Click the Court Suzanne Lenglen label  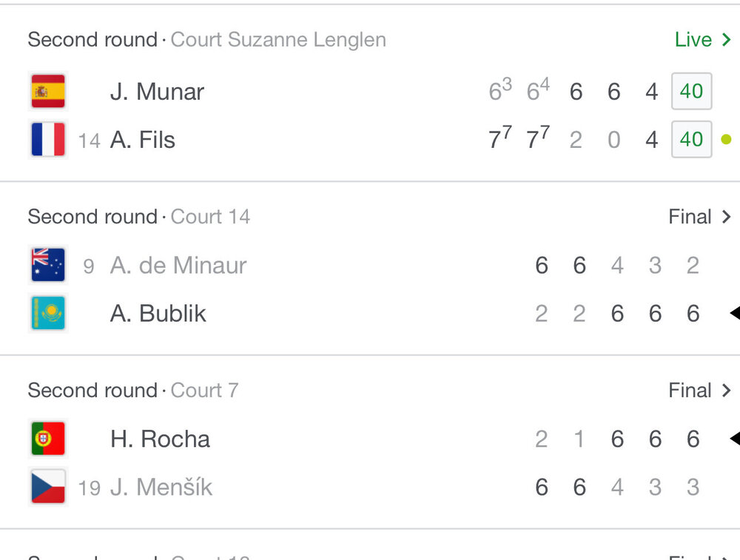(278, 40)
